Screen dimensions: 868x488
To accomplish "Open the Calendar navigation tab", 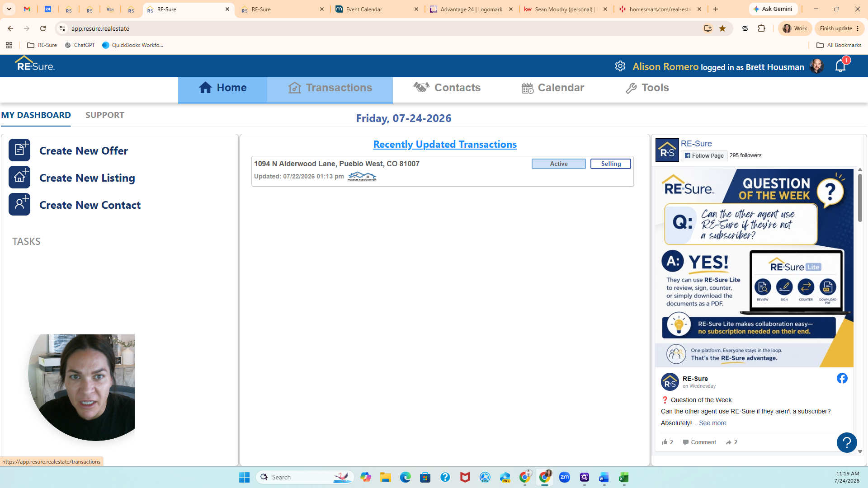I will 553,88.
